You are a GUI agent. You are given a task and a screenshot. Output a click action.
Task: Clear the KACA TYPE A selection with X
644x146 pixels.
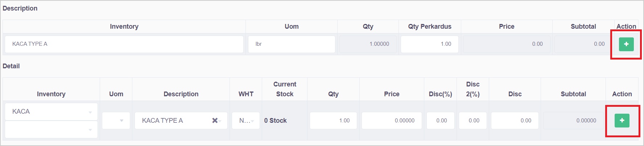click(x=215, y=121)
